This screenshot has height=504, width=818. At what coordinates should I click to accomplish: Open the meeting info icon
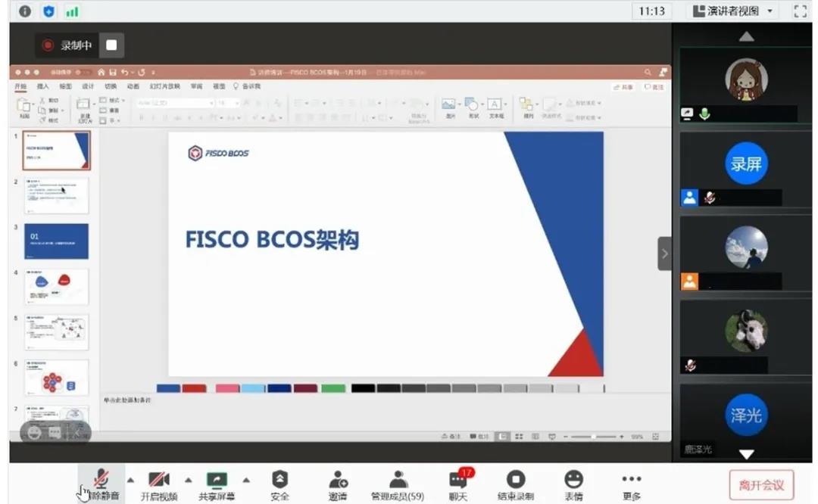click(x=24, y=11)
